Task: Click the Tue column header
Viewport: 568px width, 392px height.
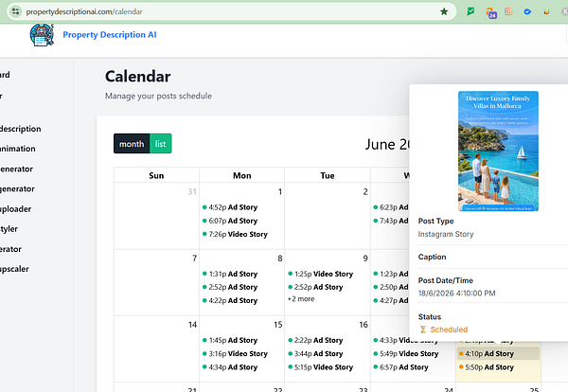Action: (328, 176)
